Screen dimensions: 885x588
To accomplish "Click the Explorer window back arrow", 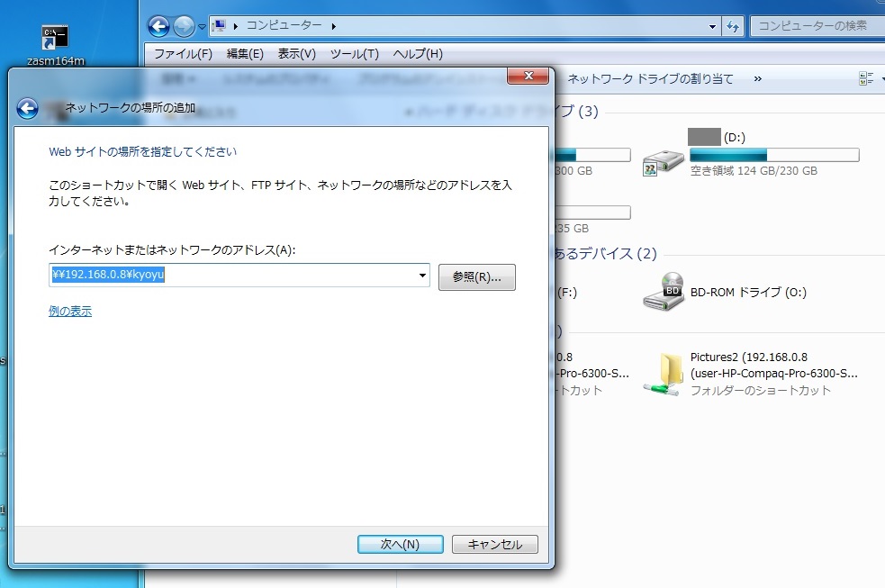I will click(159, 26).
